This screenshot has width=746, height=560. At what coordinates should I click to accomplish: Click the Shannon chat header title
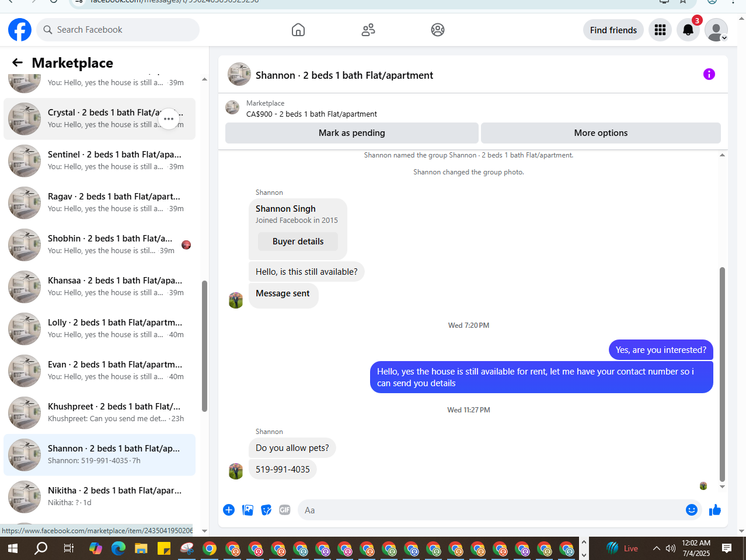click(x=344, y=75)
